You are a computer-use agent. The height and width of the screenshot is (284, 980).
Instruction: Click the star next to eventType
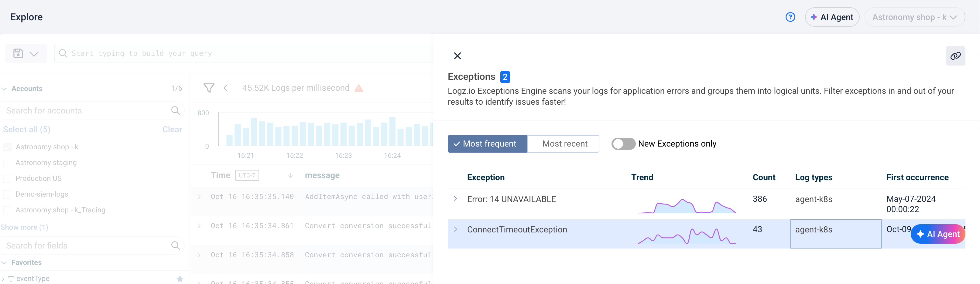click(x=180, y=279)
